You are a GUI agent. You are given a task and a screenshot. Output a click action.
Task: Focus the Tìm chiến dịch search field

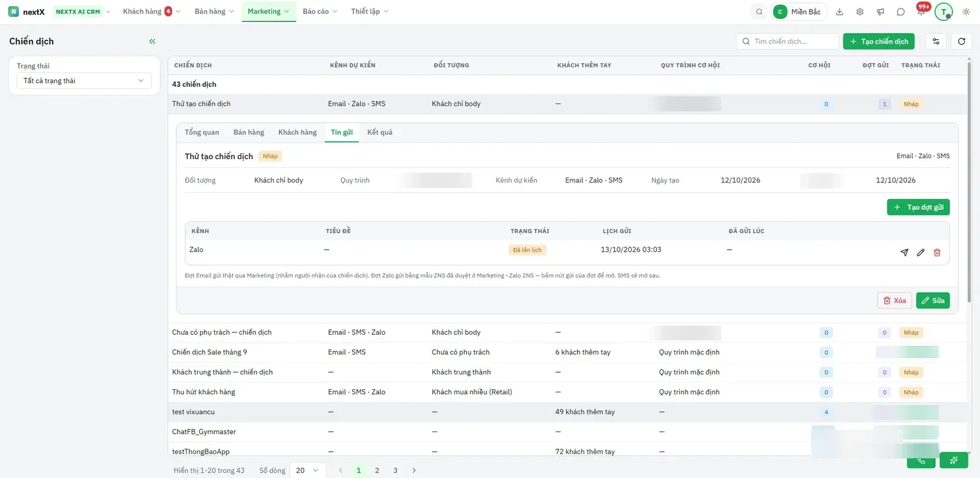788,41
